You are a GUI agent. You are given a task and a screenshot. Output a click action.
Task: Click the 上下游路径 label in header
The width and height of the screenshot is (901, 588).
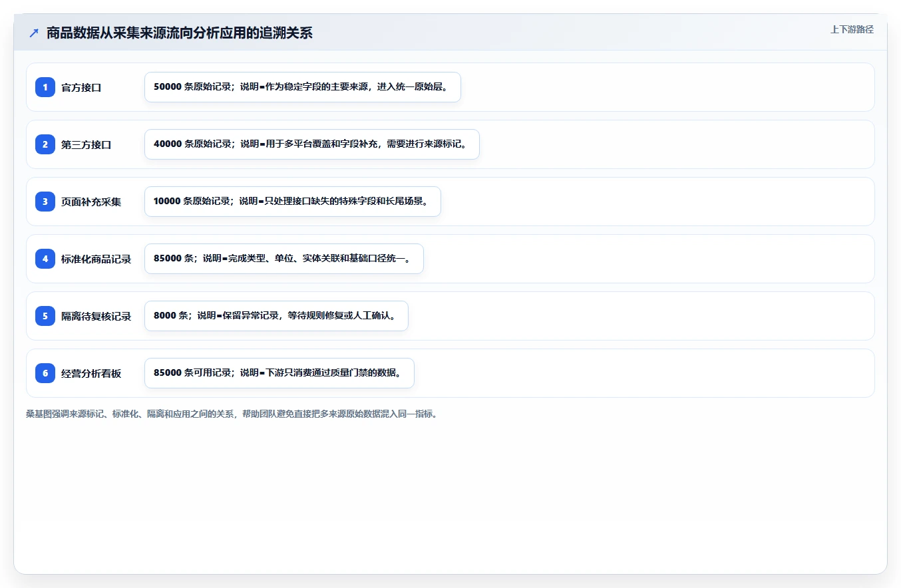[852, 29]
